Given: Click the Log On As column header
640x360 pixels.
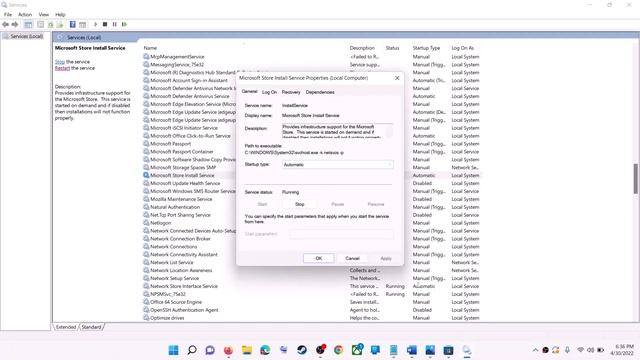Looking at the screenshot, I should tap(463, 48).
